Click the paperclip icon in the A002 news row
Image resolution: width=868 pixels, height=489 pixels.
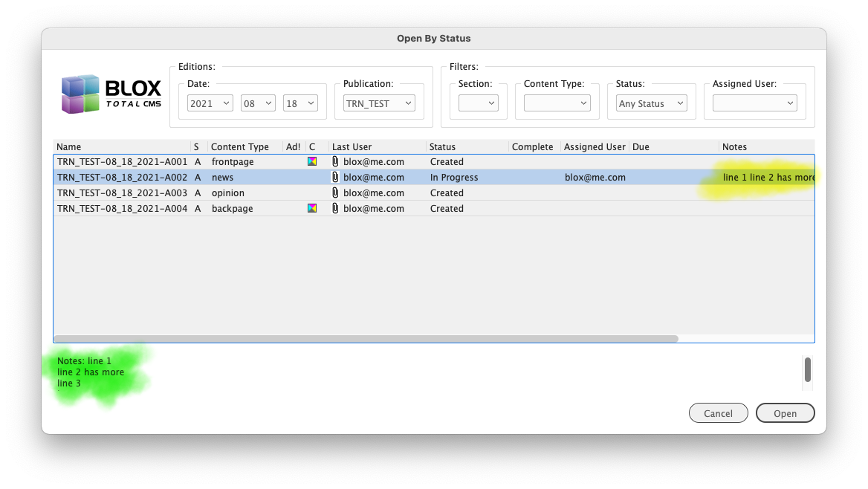pyautogui.click(x=335, y=177)
